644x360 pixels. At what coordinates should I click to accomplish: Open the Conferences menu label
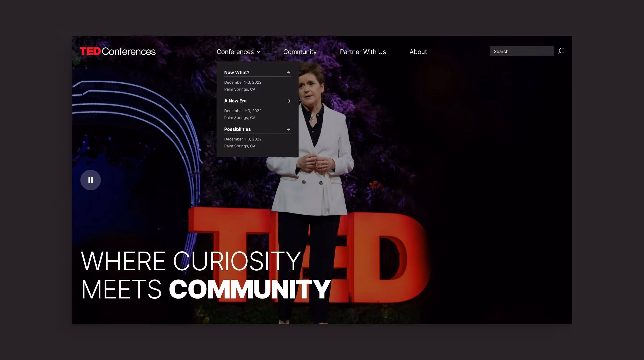click(235, 52)
